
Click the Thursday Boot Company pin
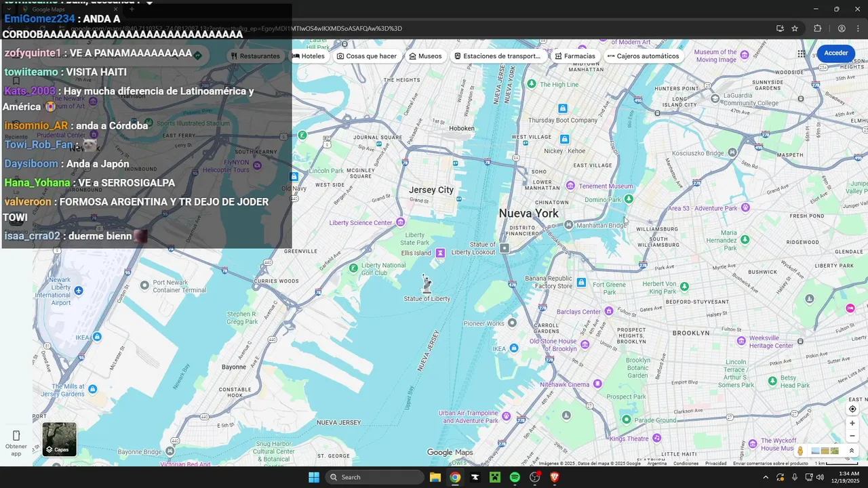click(x=563, y=108)
